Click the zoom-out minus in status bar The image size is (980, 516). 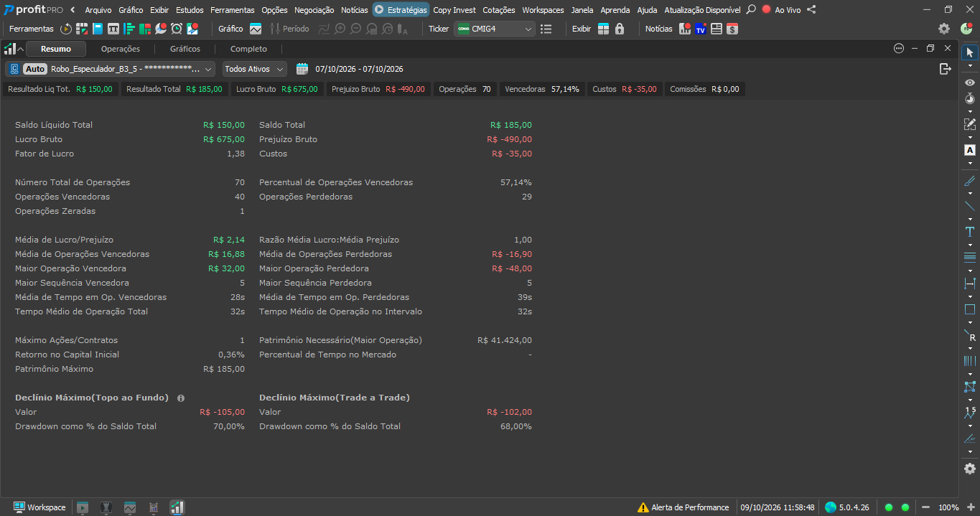(925, 507)
